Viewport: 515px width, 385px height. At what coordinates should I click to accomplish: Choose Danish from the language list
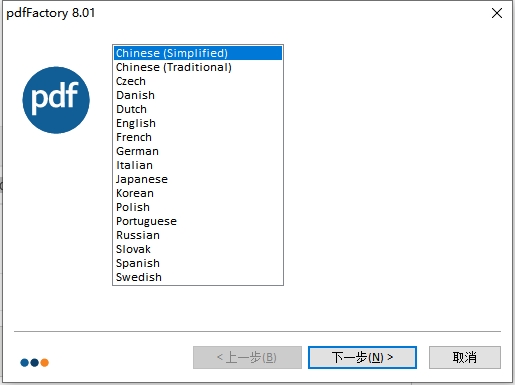coord(198,95)
